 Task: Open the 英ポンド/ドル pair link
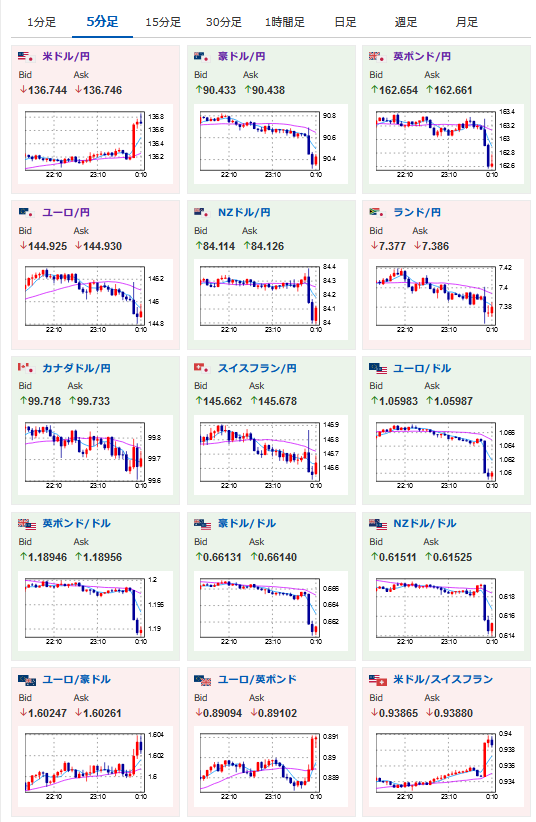click(x=77, y=523)
